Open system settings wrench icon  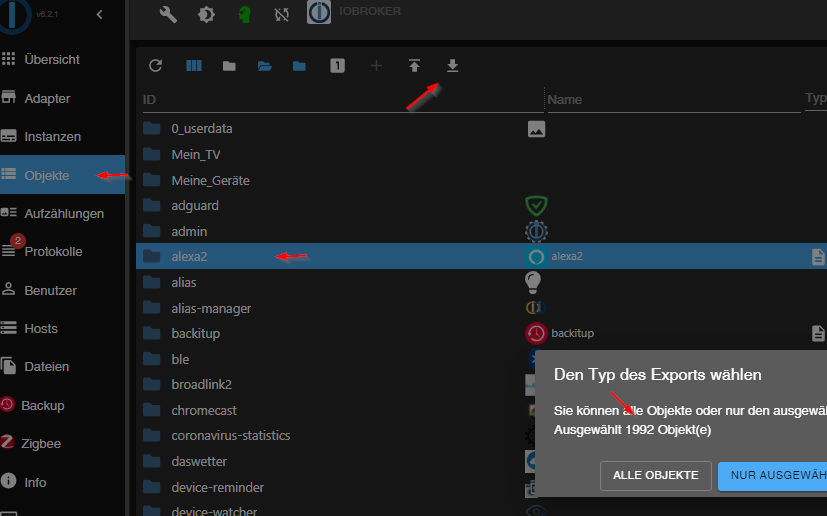pos(168,14)
